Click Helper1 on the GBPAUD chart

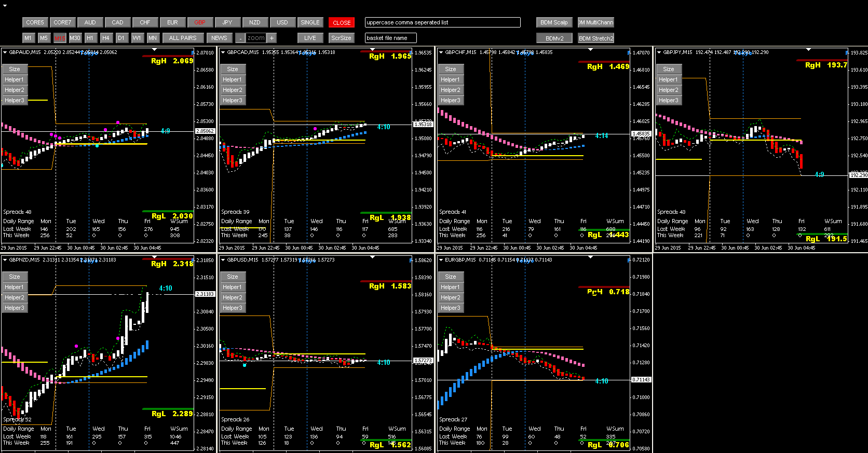coord(15,79)
